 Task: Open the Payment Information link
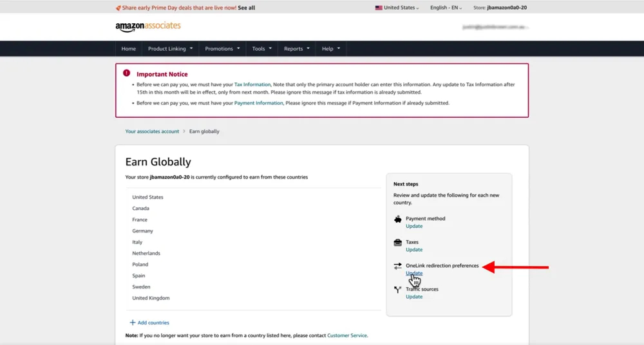coord(258,103)
